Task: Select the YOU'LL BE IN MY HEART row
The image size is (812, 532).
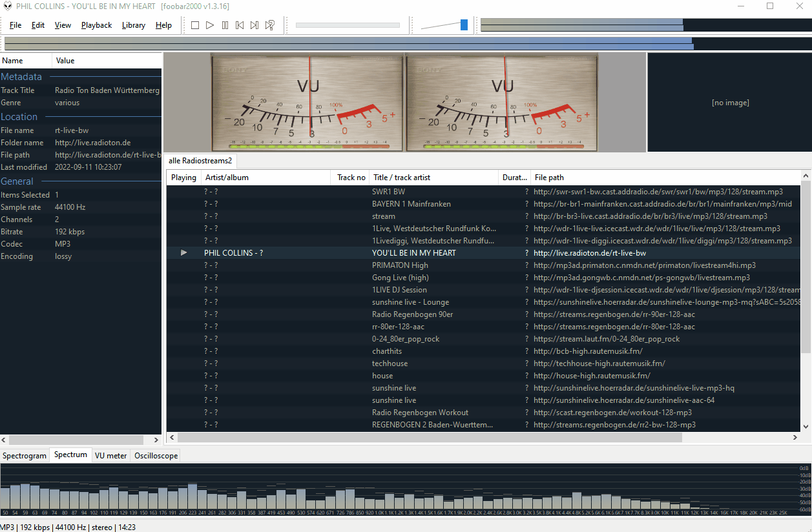Action: click(x=483, y=253)
